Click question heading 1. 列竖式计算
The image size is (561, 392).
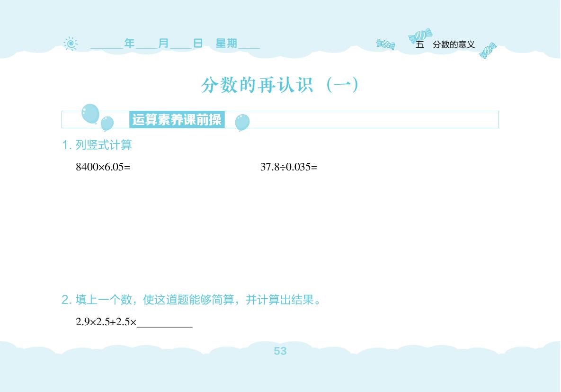click(x=97, y=145)
